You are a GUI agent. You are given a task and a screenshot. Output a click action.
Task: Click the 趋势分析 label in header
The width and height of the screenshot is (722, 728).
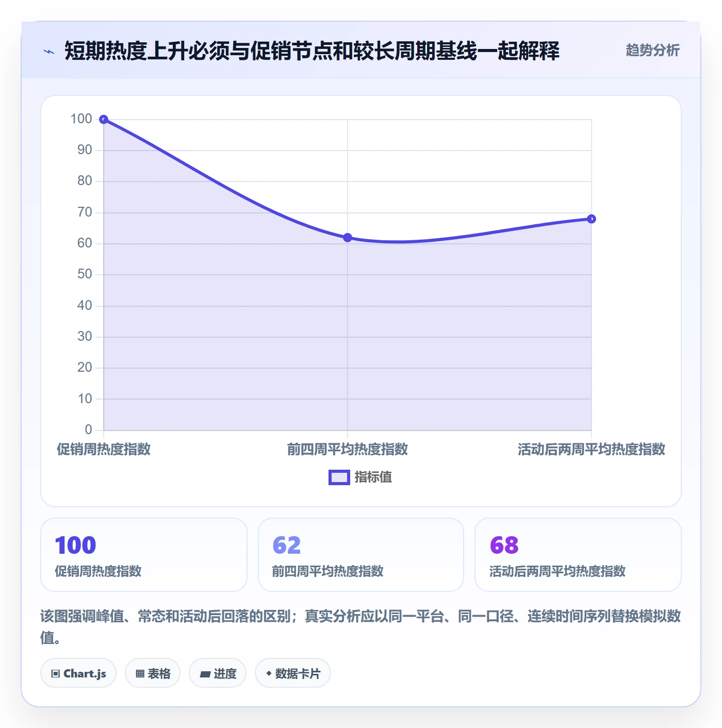pos(652,50)
